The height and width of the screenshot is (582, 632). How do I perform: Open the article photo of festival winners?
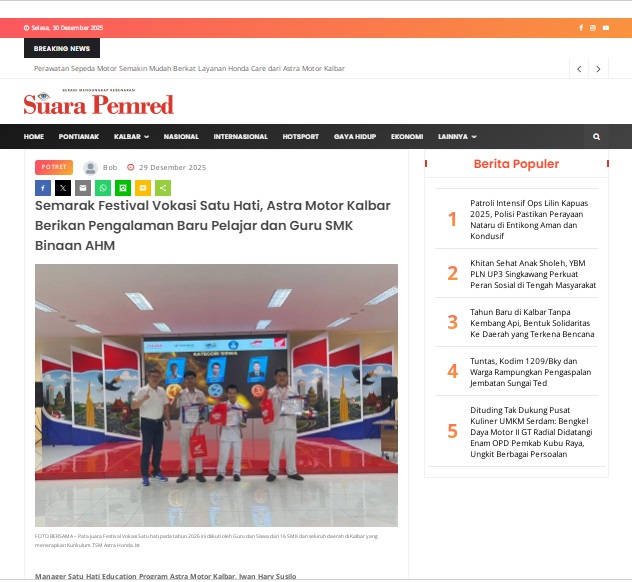coord(216,395)
